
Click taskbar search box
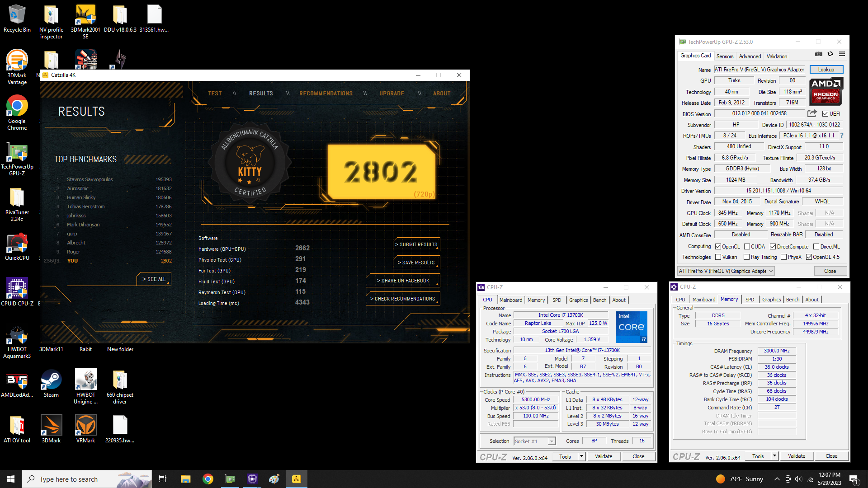[87, 479]
